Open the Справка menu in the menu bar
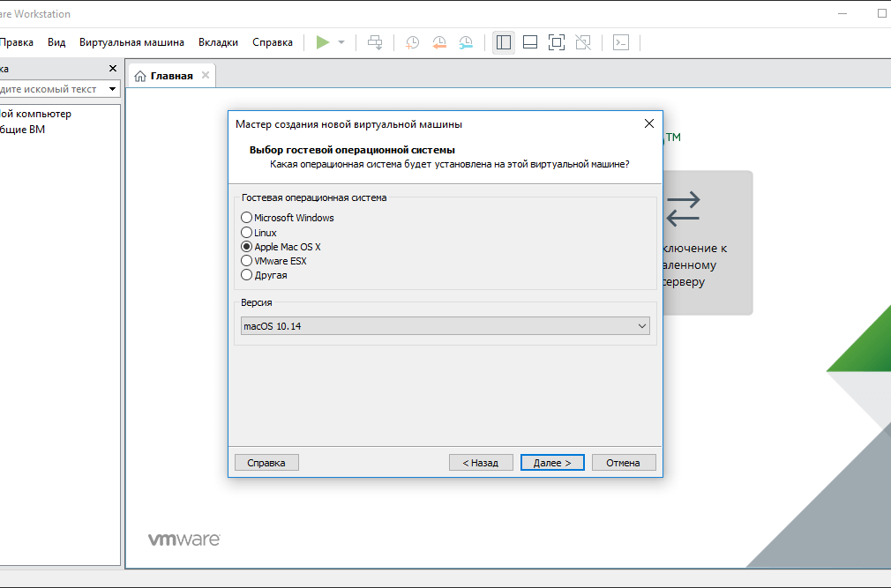Screen dimensions: 891x588 (273, 42)
